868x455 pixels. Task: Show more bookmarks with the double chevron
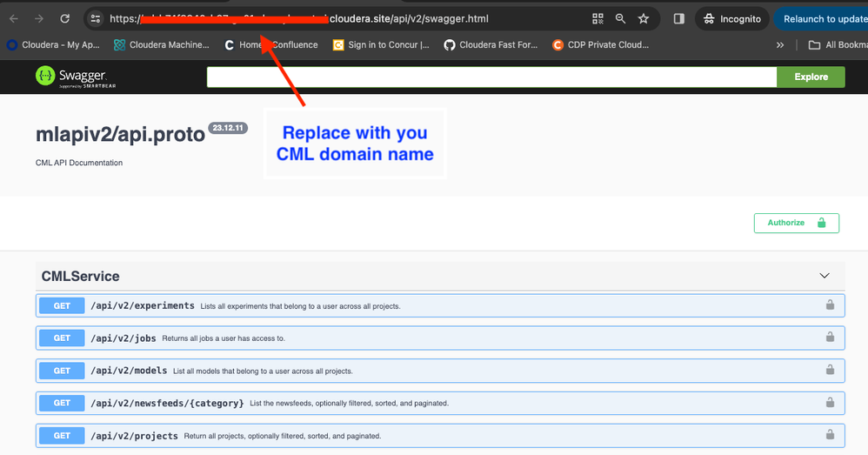pyautogui.click(x=780, y=45)
